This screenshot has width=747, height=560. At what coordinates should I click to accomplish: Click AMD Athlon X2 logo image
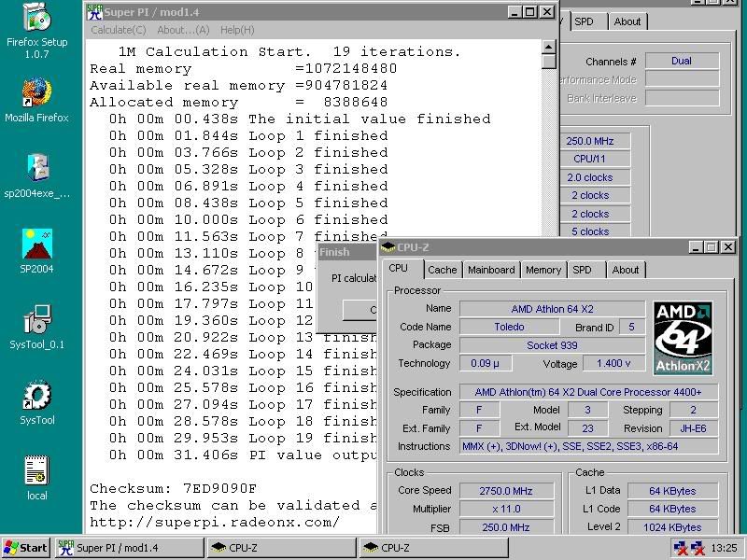pyautogui.click(x=683, y=338)
